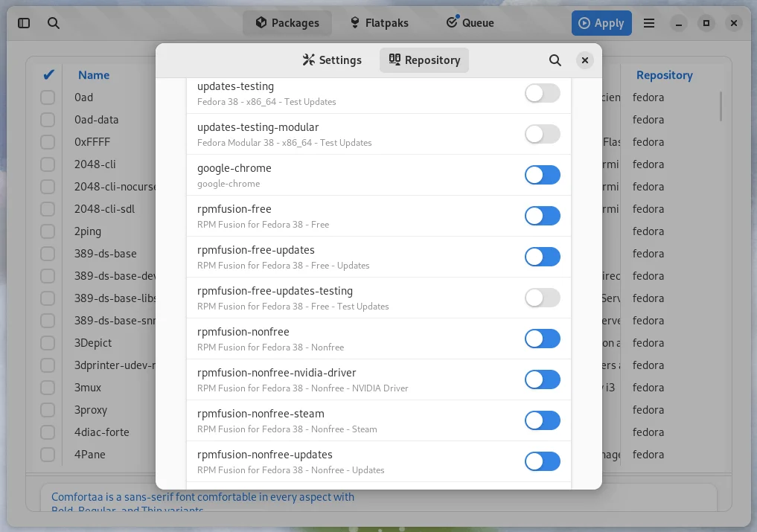
Task: Turn off the rpmfusion-free repository switch
Action: [542, 216]
